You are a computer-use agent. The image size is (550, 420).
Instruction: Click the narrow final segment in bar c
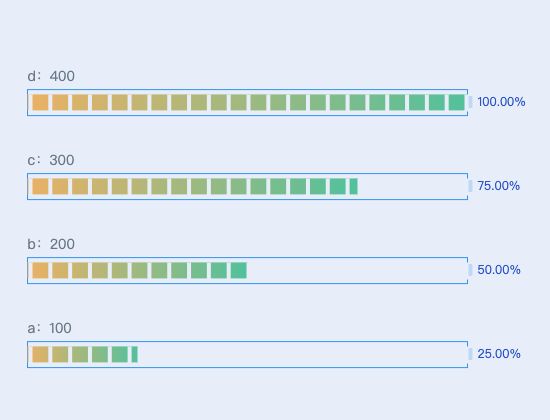pyautogui.click(x=354, y=186)
